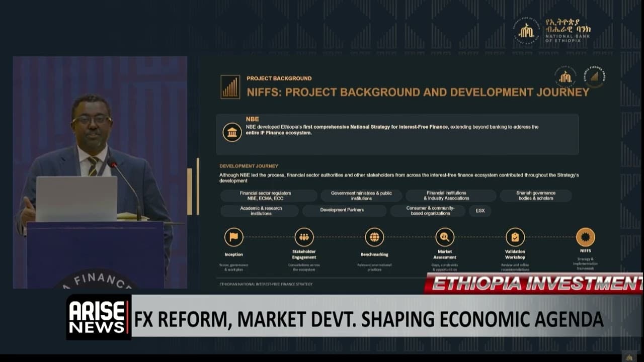Click the Arise News logo
The height and width of the screenshot is (362, 644).
(x=99, y=317)
